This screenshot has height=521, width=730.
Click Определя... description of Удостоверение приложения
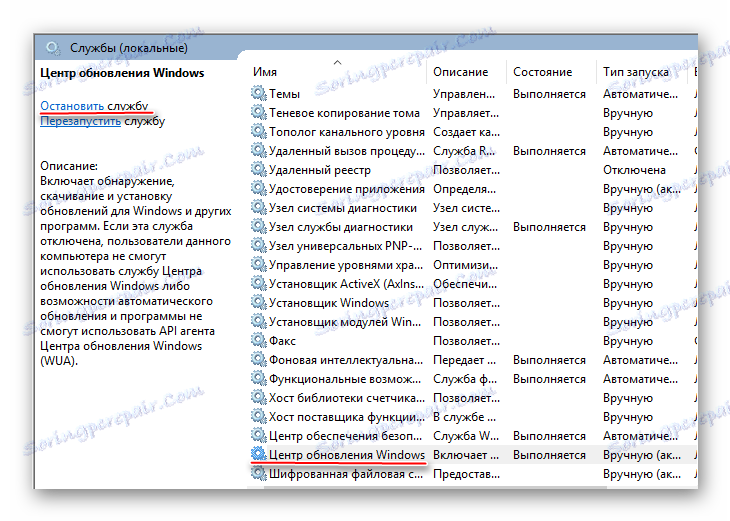click(x=464, y=189)
